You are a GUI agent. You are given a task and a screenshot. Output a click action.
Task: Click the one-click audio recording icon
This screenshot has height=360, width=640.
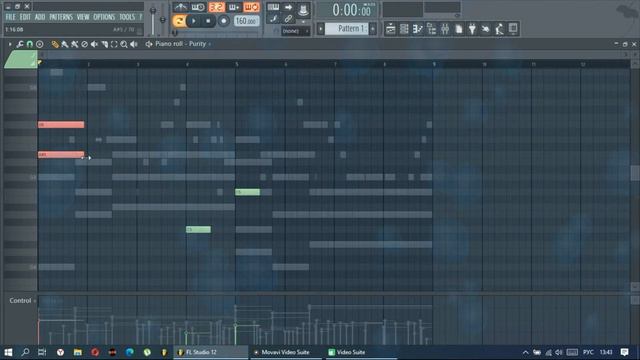(x=500, y=29)
